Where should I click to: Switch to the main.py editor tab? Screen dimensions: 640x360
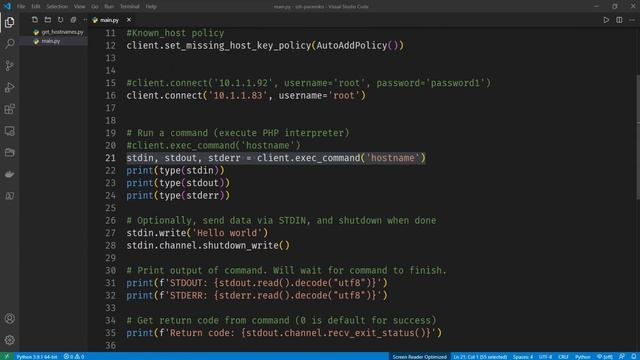[x=109, y=20]
